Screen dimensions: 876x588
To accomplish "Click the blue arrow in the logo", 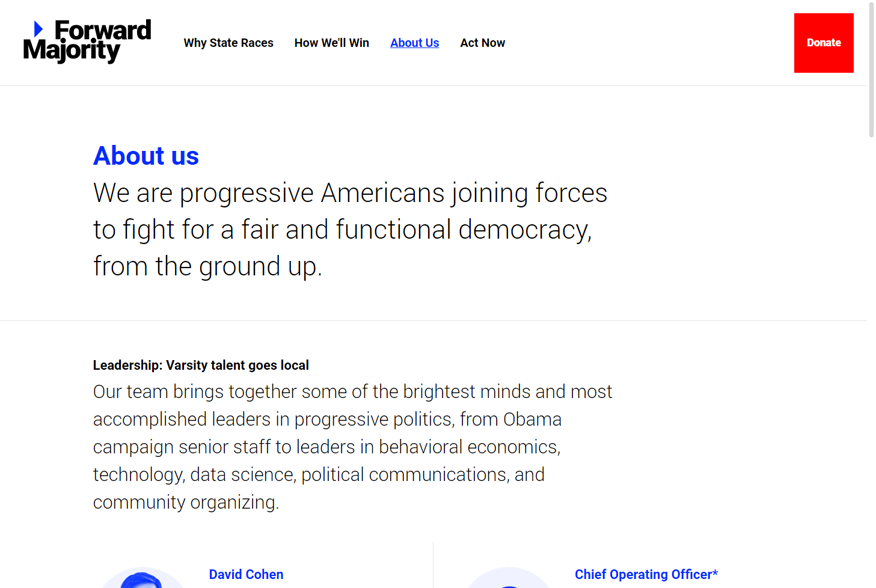I will [38, 28].
